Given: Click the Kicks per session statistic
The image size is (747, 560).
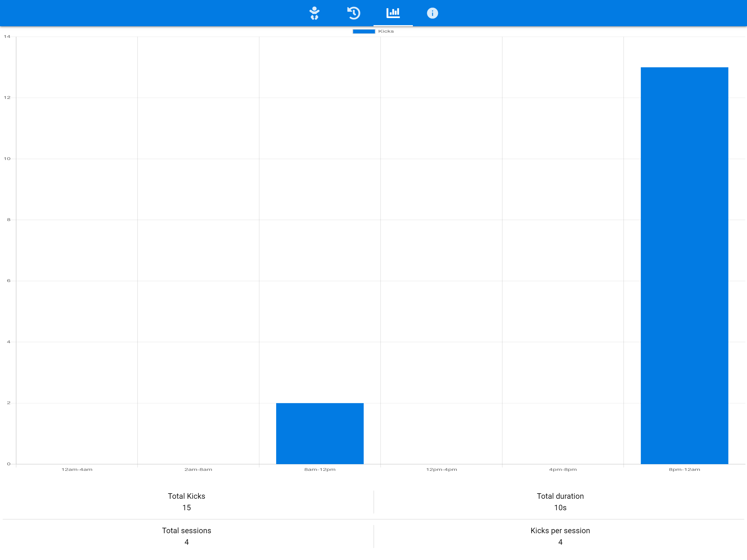Looking at the screenshot, I should (560, 531).
